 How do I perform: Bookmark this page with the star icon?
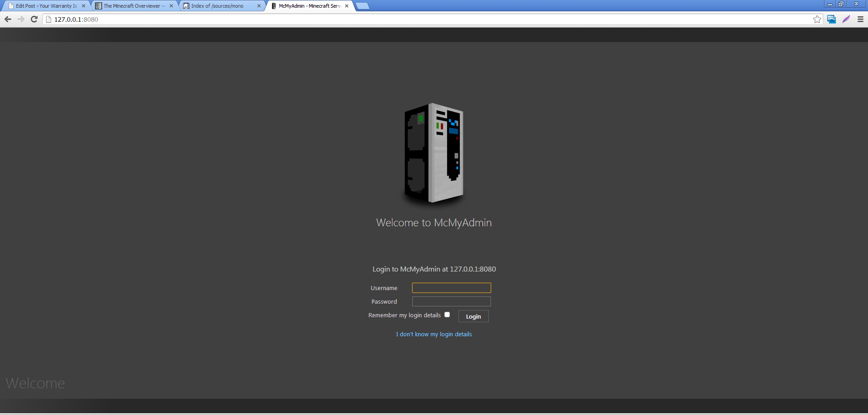(817, 19)
